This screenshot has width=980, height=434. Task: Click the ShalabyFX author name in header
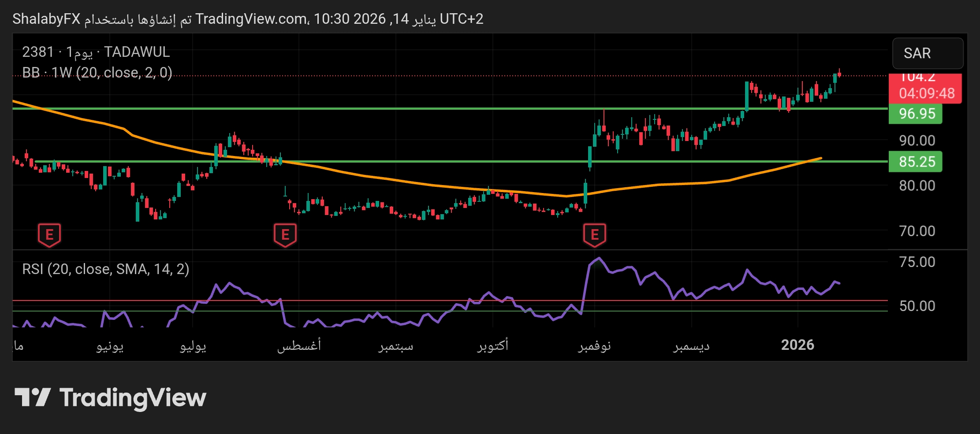click(46, 19)
